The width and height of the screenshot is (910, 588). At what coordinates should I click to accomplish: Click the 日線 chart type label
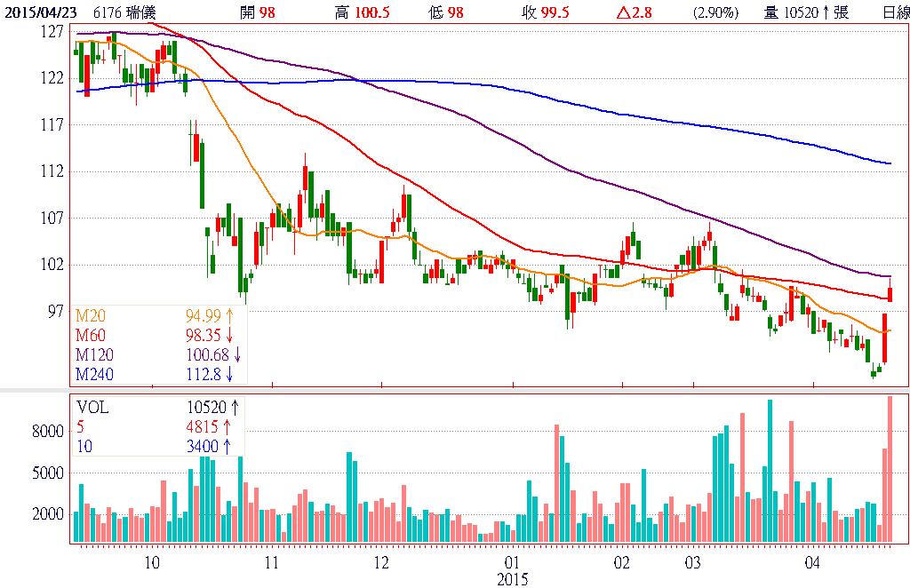click(896, 12)
